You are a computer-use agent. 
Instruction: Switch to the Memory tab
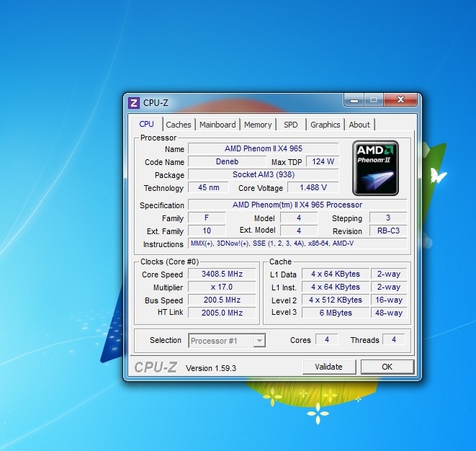(258, 125)
